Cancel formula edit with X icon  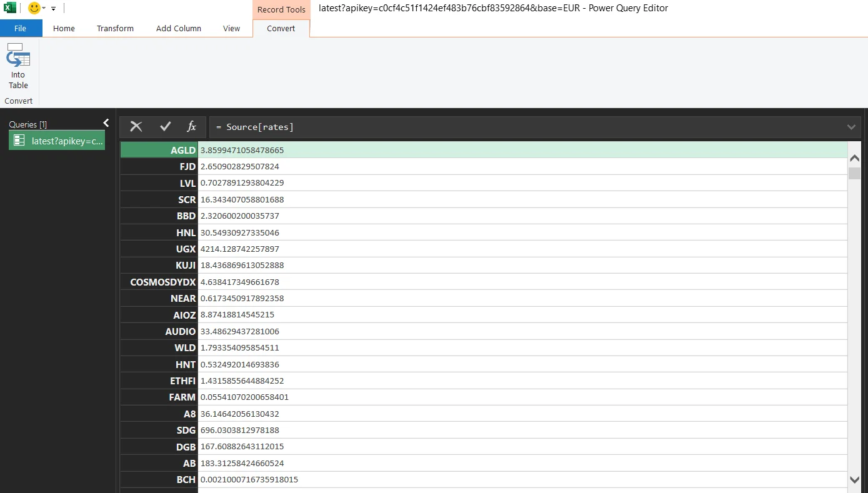point(136,127)
